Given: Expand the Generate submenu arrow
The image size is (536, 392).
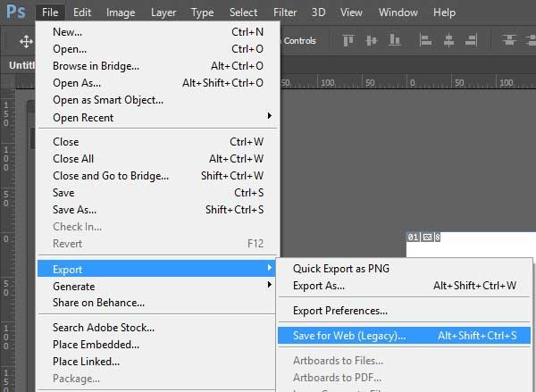Looking at the screenshot, I should coord(270,284).
